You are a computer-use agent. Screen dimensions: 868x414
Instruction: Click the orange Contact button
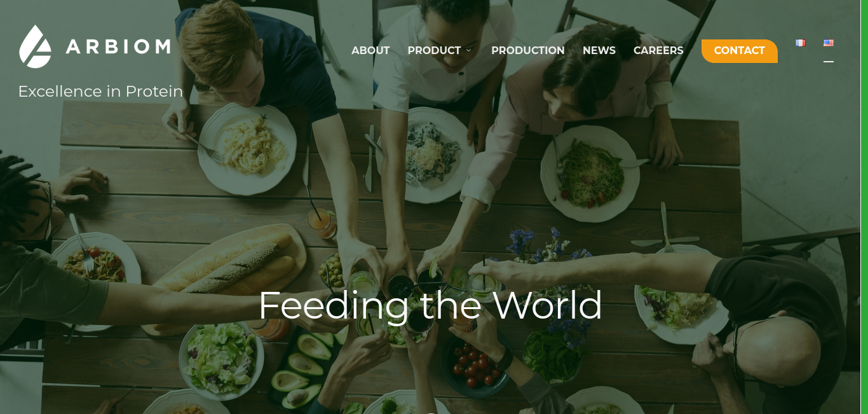tap(740, 51)
